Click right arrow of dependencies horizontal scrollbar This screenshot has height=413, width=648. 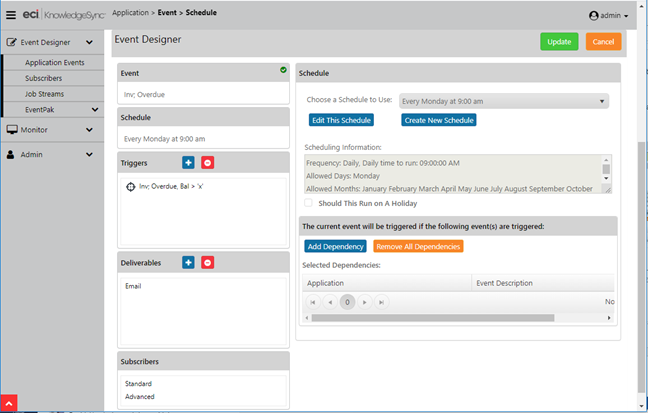point(609,318)
